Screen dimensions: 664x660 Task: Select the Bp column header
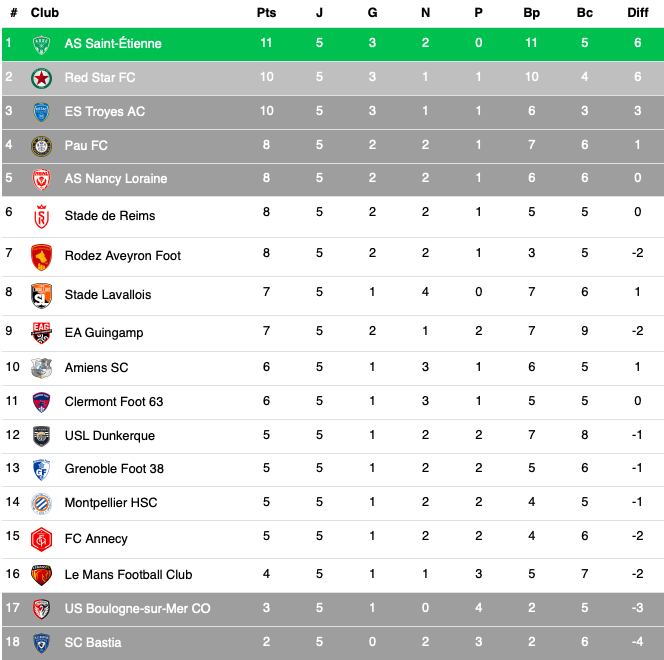[x=531, y=13]
